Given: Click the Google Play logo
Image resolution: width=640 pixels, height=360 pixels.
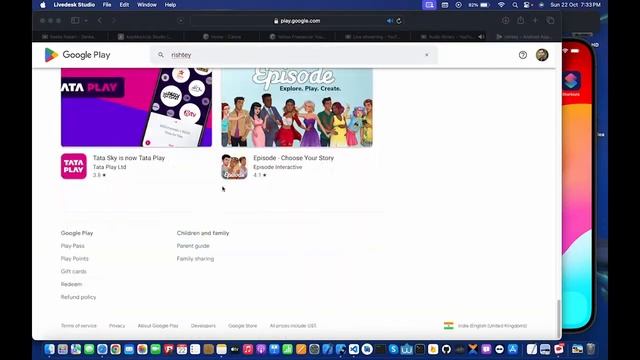Looking at the screenshot, I should [x=78, y=55].
